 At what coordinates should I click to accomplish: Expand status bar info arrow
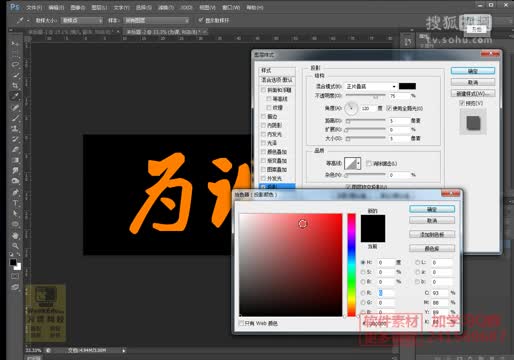[124, 351]
